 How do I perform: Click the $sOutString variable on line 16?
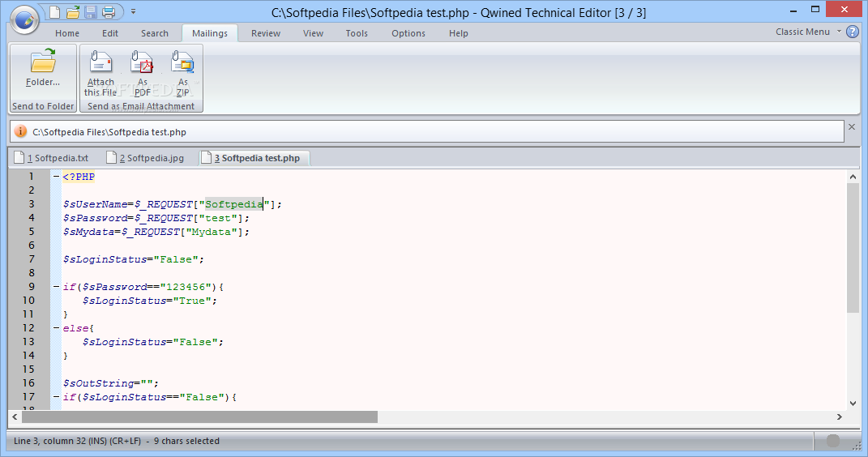[x=99, y=383]
